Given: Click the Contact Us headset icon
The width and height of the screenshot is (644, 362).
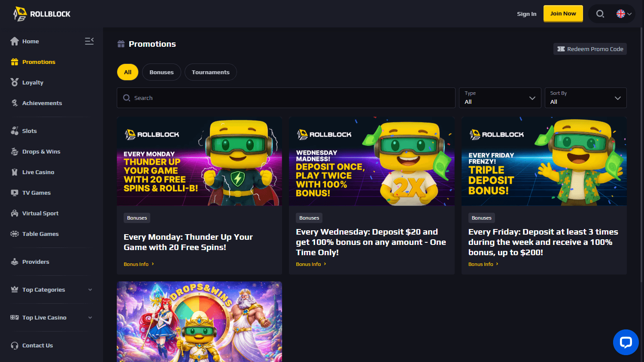Looking at the screenshot, I should click(15, 345).
